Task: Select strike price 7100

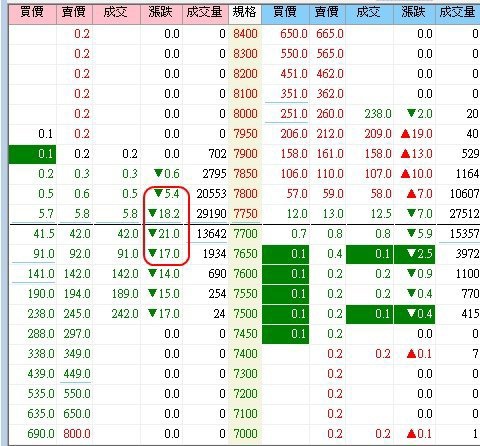Action: click(245, 414)
